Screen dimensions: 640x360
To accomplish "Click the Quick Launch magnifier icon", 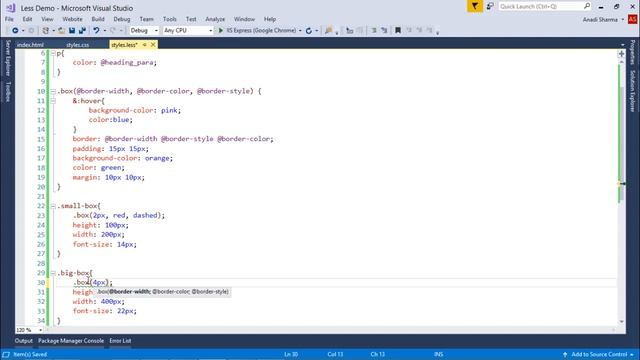I will [587, 6].
